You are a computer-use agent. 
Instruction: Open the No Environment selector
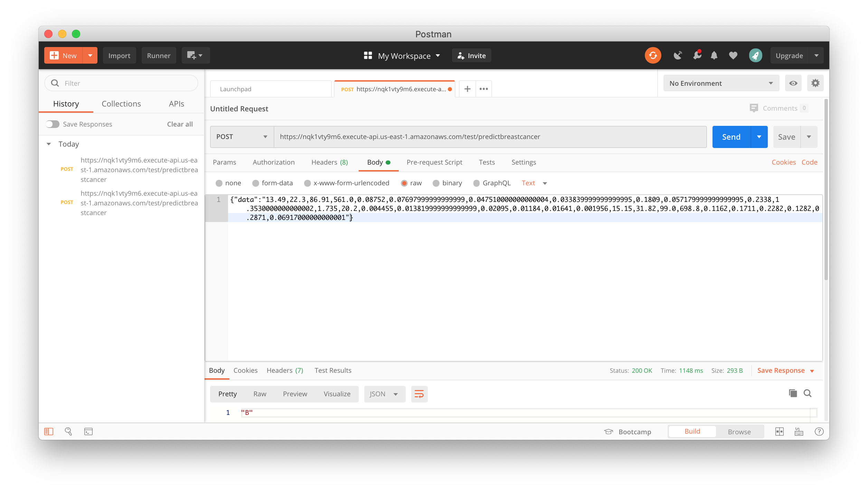721,83
